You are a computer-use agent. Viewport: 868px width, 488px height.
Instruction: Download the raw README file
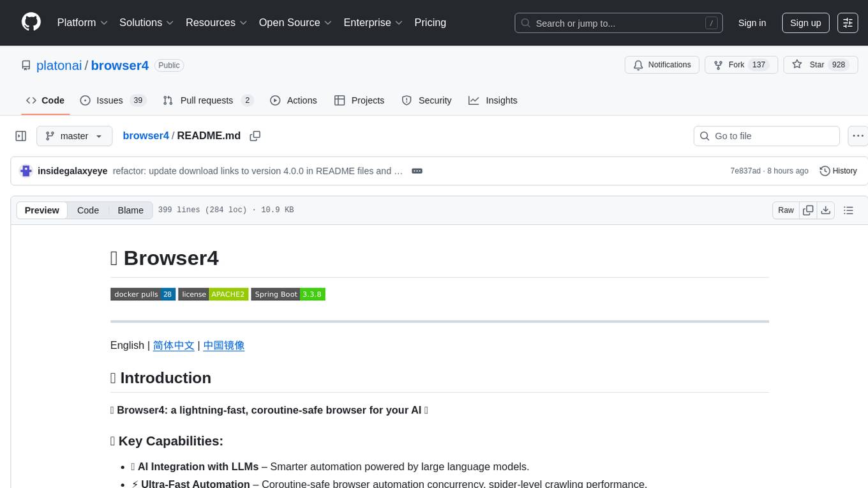point(825,210)
